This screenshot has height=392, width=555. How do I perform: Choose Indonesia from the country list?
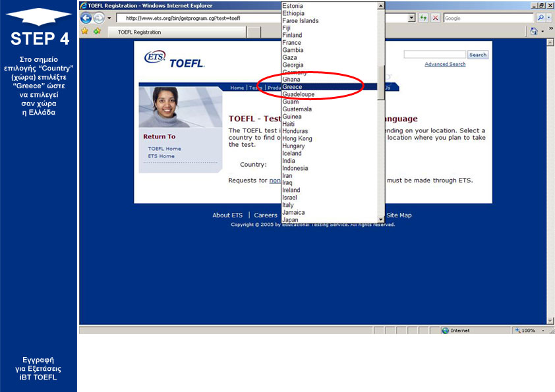329,168
